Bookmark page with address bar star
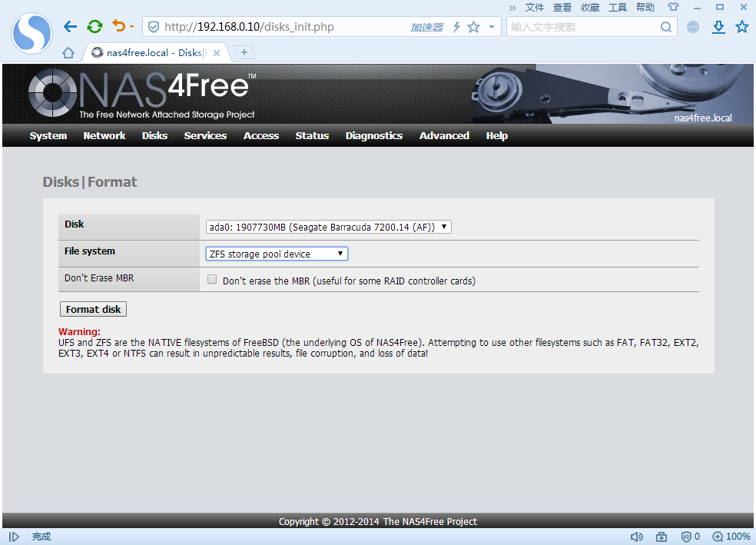This screenshot has height=545, width=756. click(x=473, y=27)
